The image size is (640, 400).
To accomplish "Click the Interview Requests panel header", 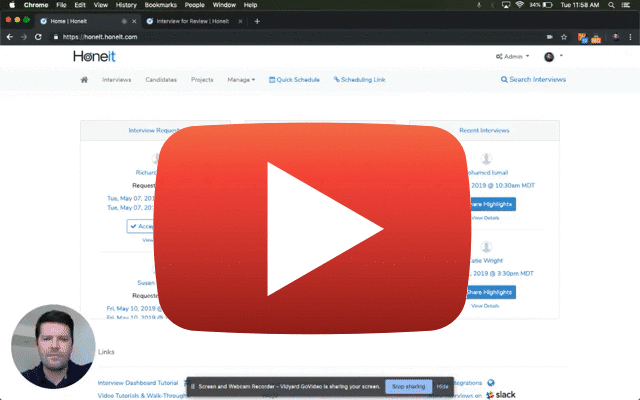I will click(x=154, y=130).
